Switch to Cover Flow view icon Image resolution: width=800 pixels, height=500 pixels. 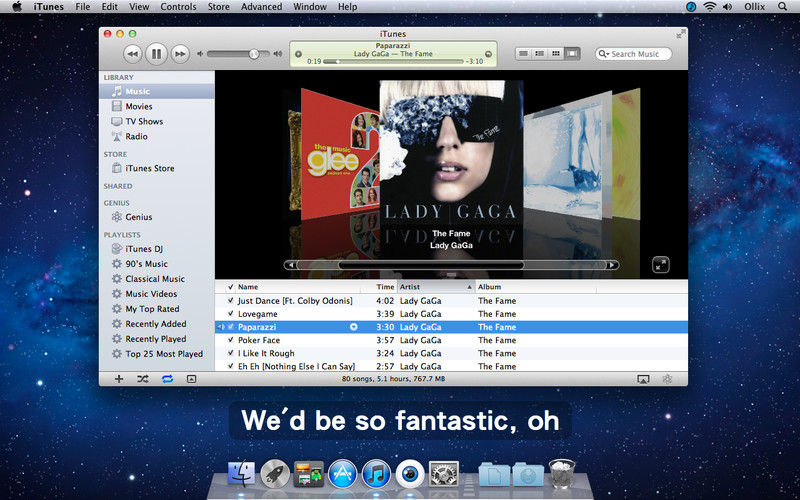click(572, 54)
